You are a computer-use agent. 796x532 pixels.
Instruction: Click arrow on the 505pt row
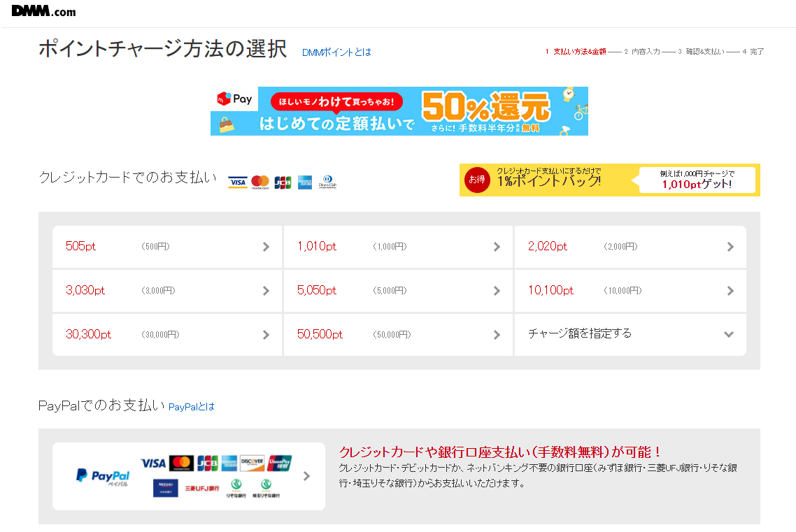coord(266,247)
